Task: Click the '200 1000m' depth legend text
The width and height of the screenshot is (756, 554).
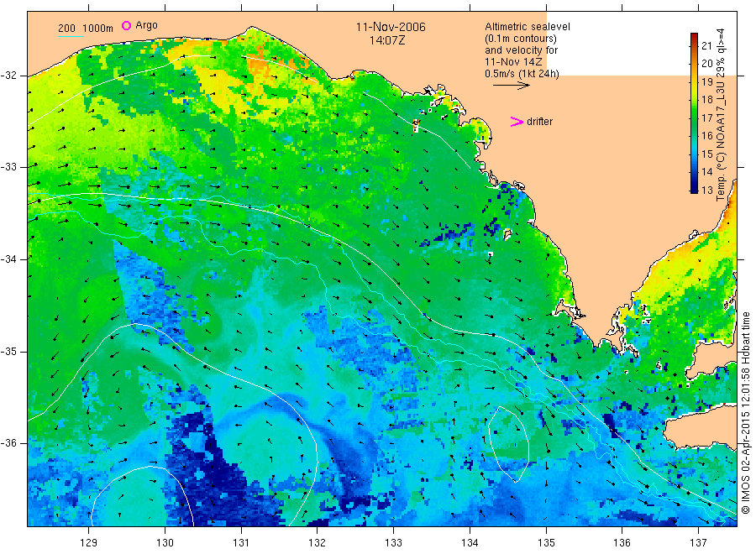Action: tap(86, 29)
